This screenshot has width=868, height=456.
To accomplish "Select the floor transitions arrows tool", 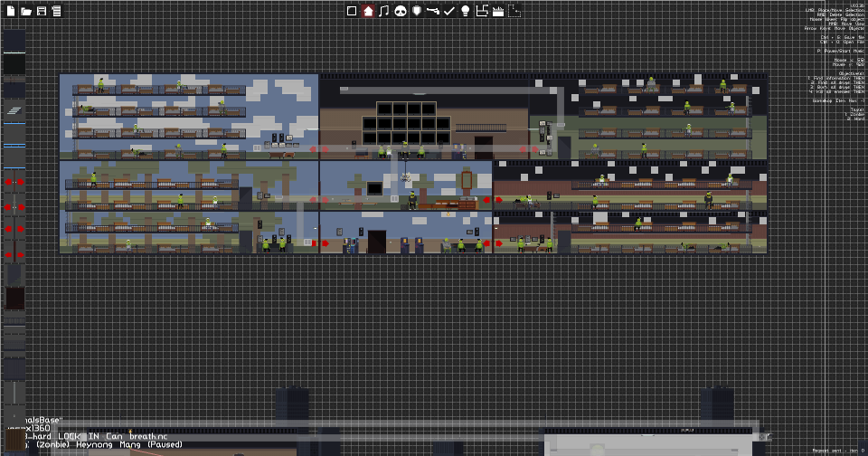I will click(482, 11).
